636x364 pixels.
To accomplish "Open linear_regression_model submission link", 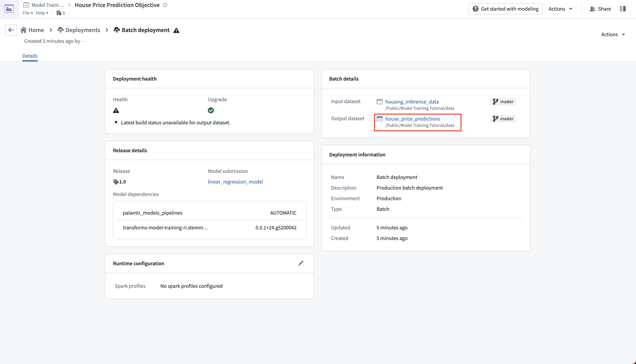I will (x=235, y=182).
